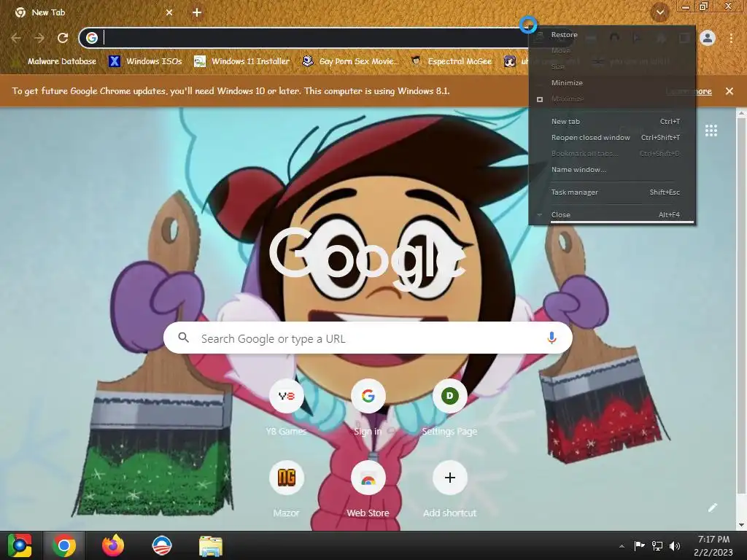The height and width of the screenshot is (560, 747).
Task: Open Windows ISOs bookmark
Action: click(145, 61)
